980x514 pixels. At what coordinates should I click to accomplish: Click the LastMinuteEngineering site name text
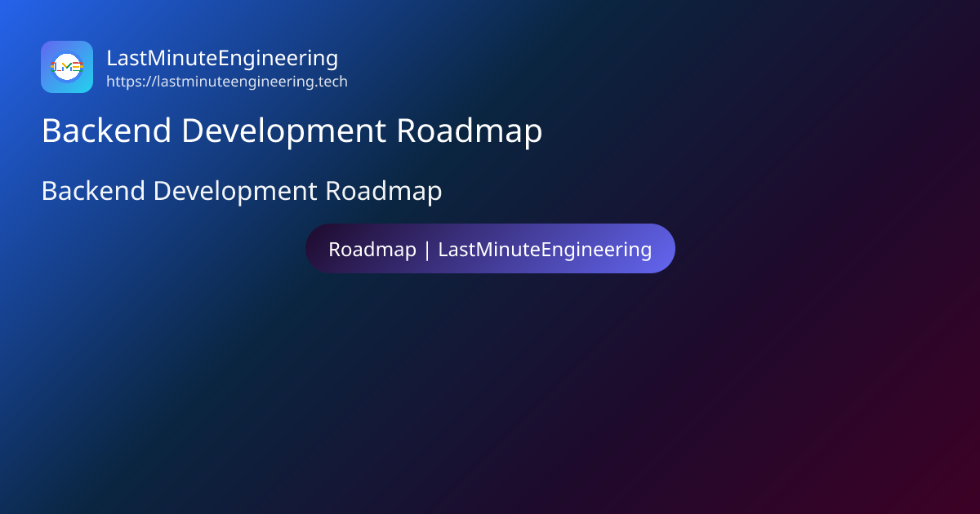[222, 58]
